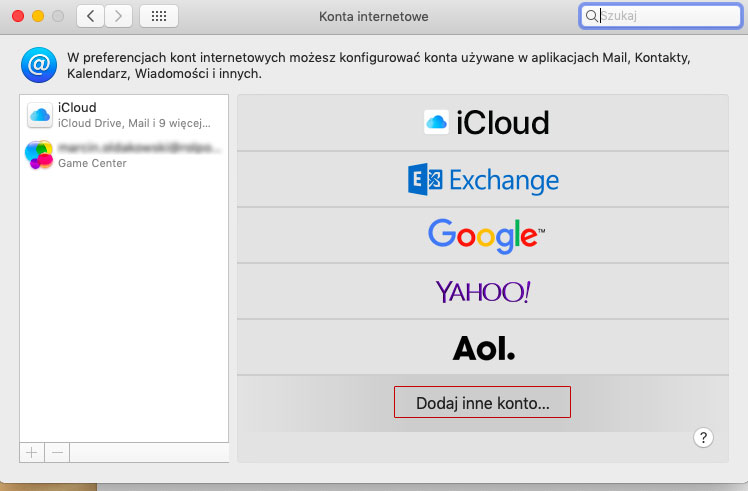Minimize window with yellow button
Image resolution: width=748 pixels, height=491 pixels.
coord(38,16)
